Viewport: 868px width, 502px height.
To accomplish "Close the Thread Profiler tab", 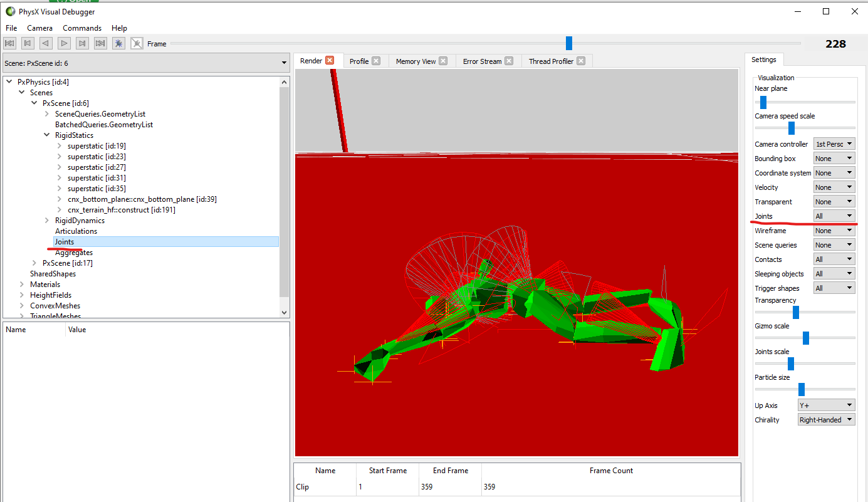I will (582, 60).
